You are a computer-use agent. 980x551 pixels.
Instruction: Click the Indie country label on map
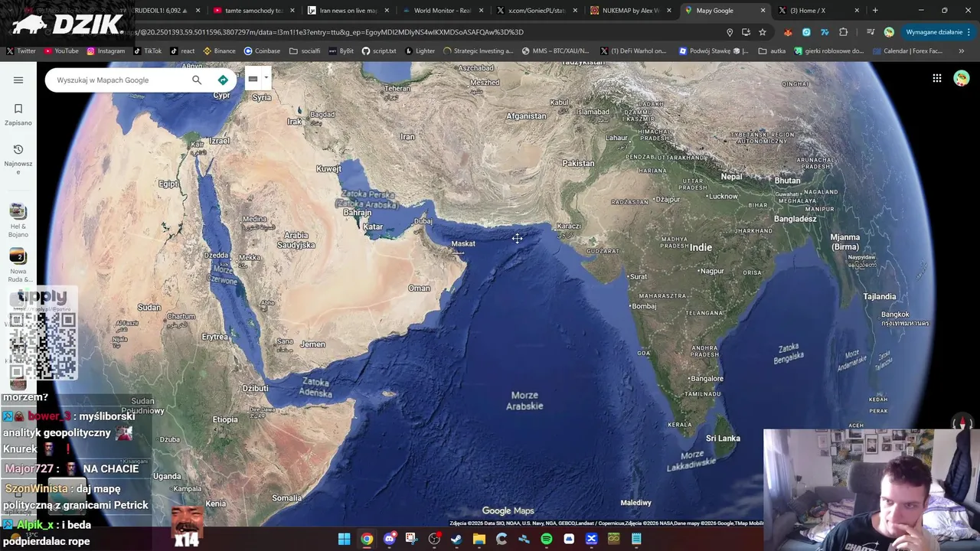(701, 247)
